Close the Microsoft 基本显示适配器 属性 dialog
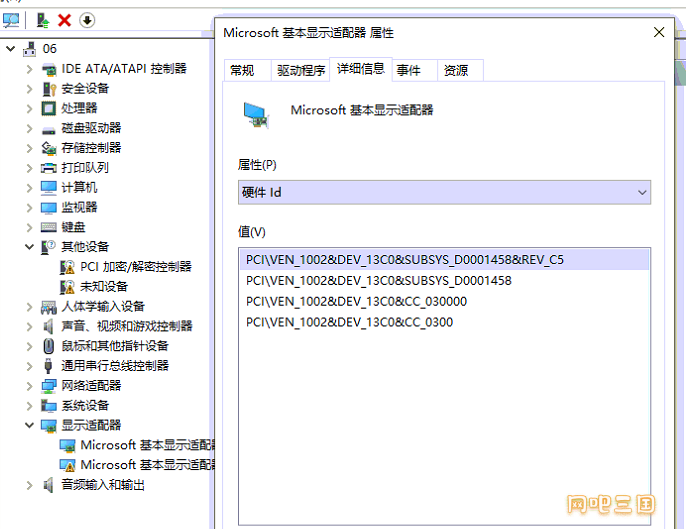 pyautogui.click(x=659, y=32)
